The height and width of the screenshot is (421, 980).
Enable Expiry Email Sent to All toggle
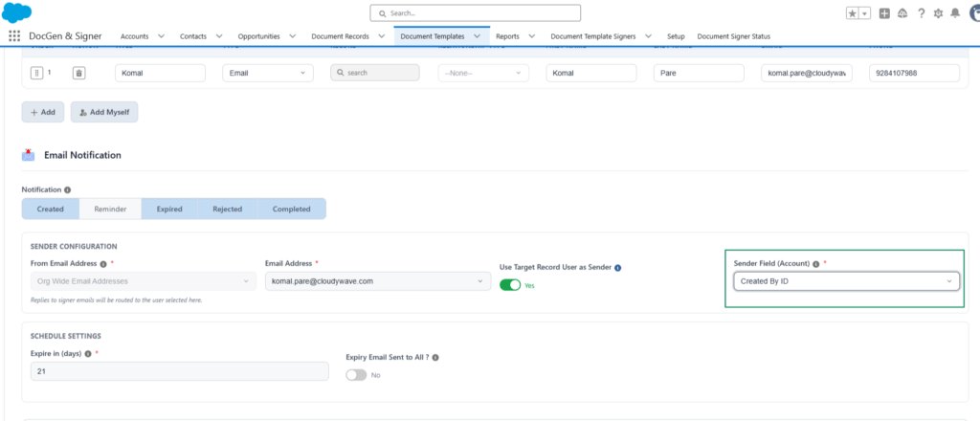(x=356, y=375)
